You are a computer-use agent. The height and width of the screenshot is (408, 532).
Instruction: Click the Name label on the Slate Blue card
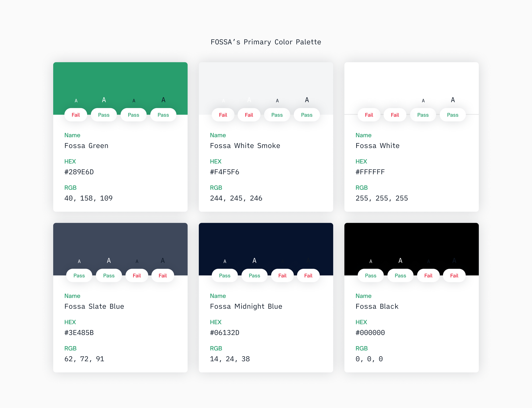click(x=72, y=296)
